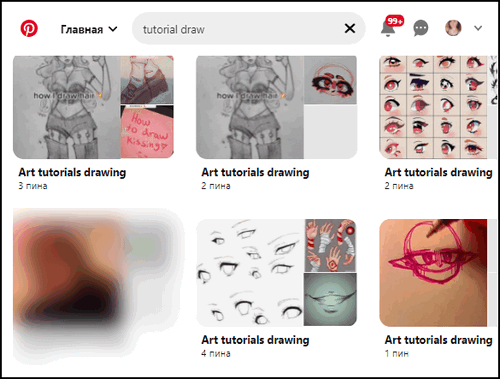
Task: Open the messages speech bubble icon
Action: [421, 28]
